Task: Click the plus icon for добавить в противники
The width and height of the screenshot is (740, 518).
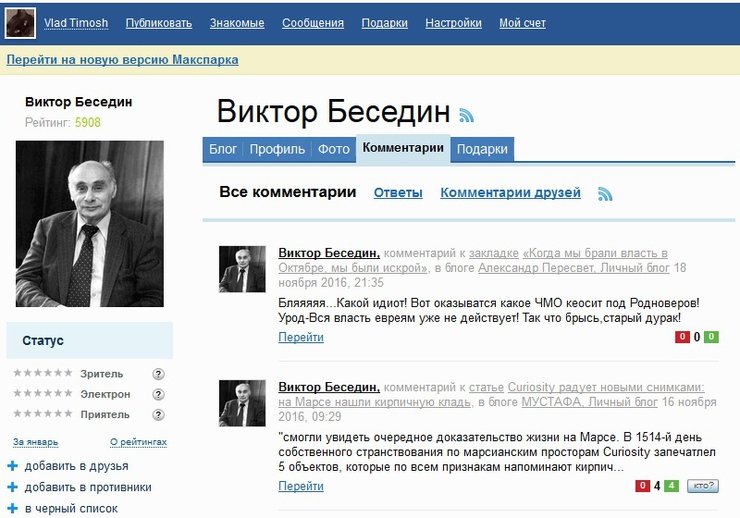Action: point(13,487)
